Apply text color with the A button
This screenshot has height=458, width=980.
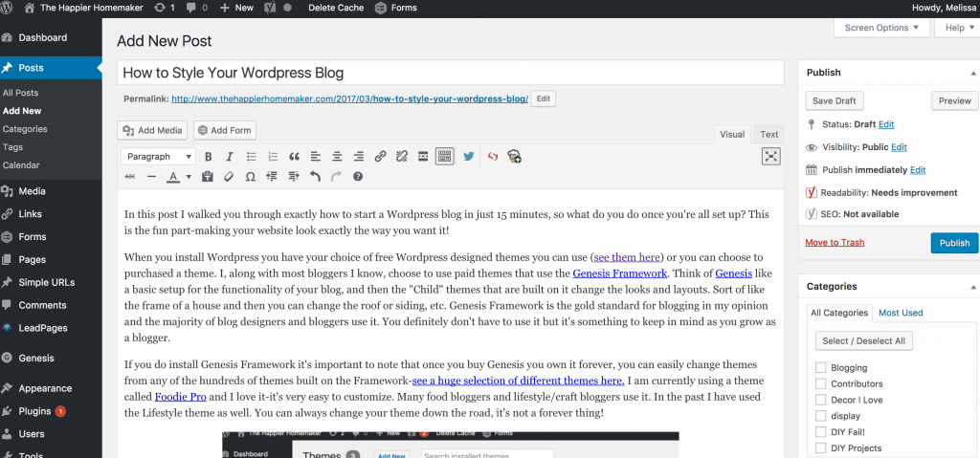173,177
